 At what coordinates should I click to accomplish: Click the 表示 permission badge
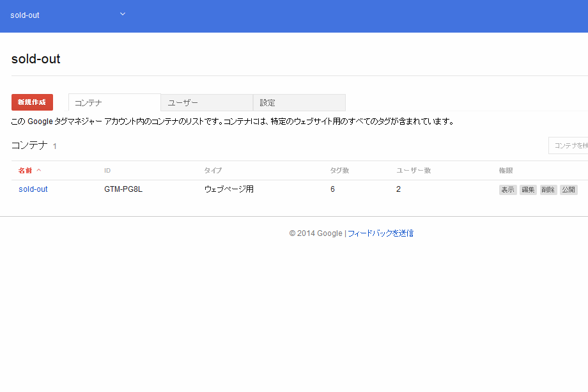(x=507, y=190)
